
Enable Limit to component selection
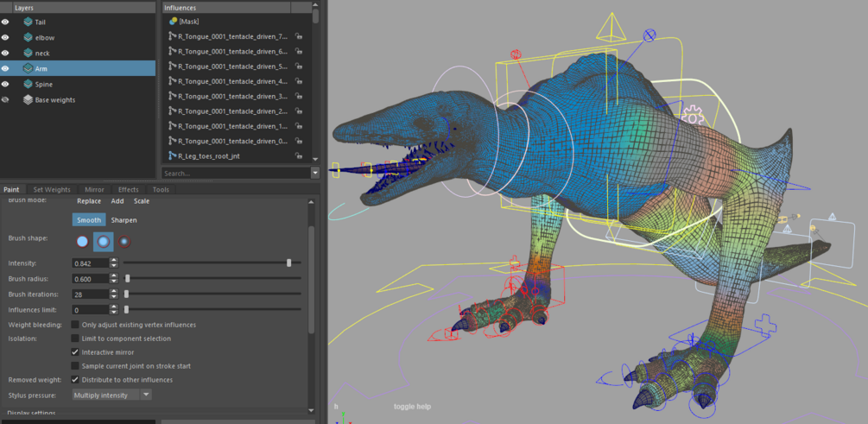[75, 339]
